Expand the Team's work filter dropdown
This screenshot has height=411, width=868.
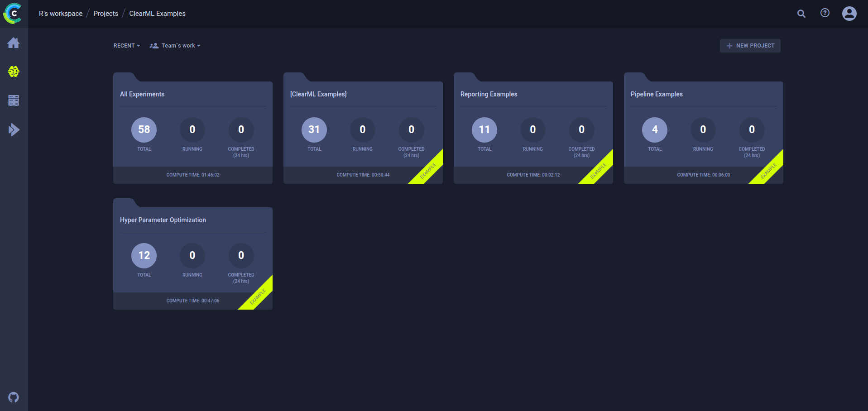click(x=175, y=46)
